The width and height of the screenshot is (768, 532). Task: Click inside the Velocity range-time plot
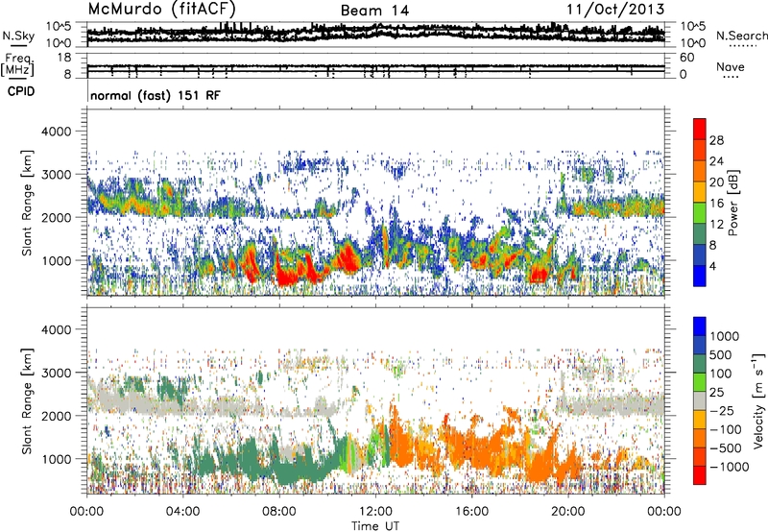pyautogui.click(x=375, y=400)
